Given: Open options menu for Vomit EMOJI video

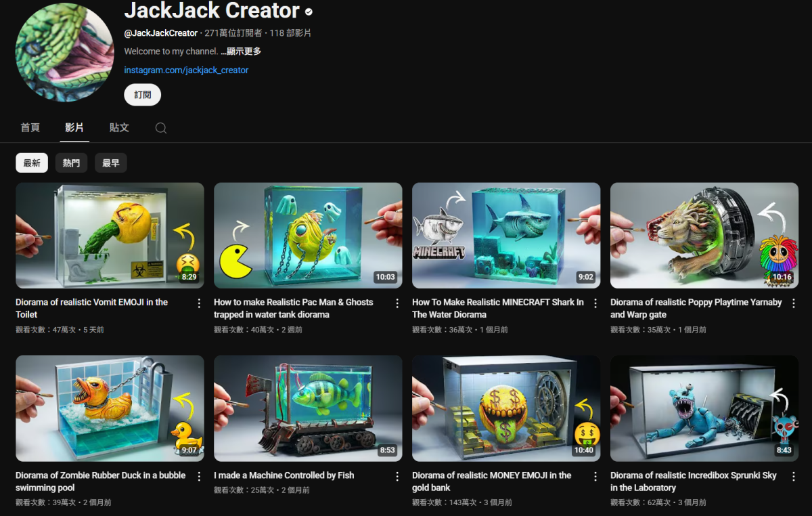Looking at the screenshot, I should coord(199,303).
